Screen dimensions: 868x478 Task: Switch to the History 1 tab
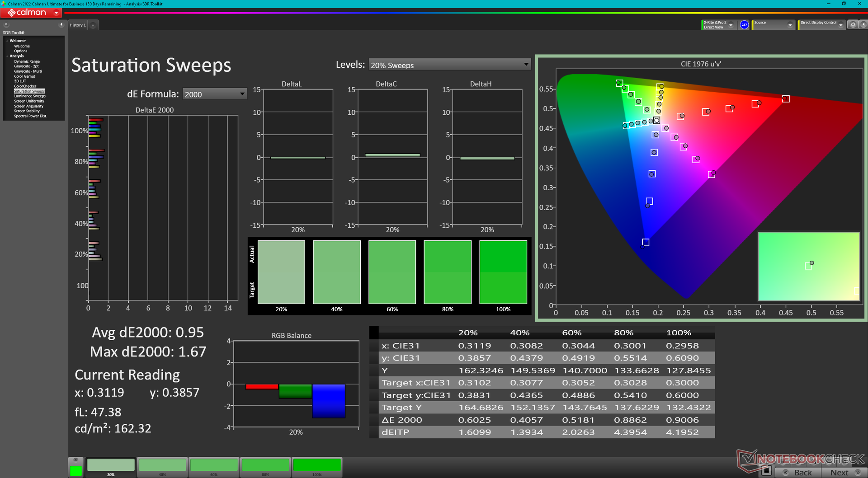click(x=77, y=25)
